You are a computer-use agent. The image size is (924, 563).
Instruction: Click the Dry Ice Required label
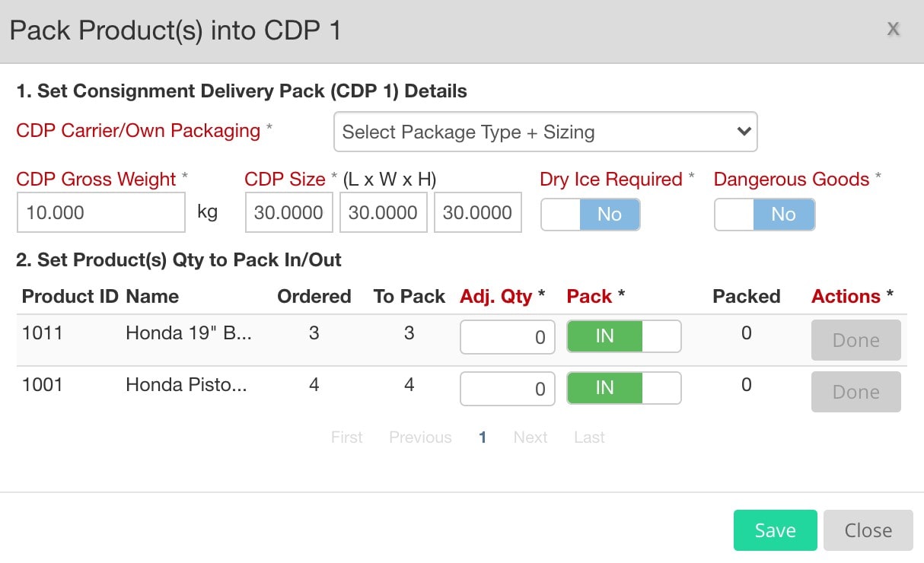pyautogui.click(x=611, y=180)
